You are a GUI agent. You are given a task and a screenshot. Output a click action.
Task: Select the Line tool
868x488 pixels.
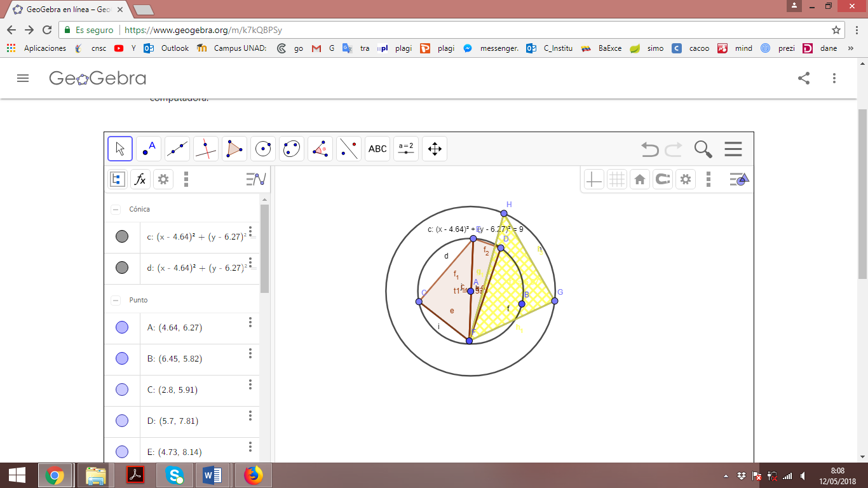point(177,148)
